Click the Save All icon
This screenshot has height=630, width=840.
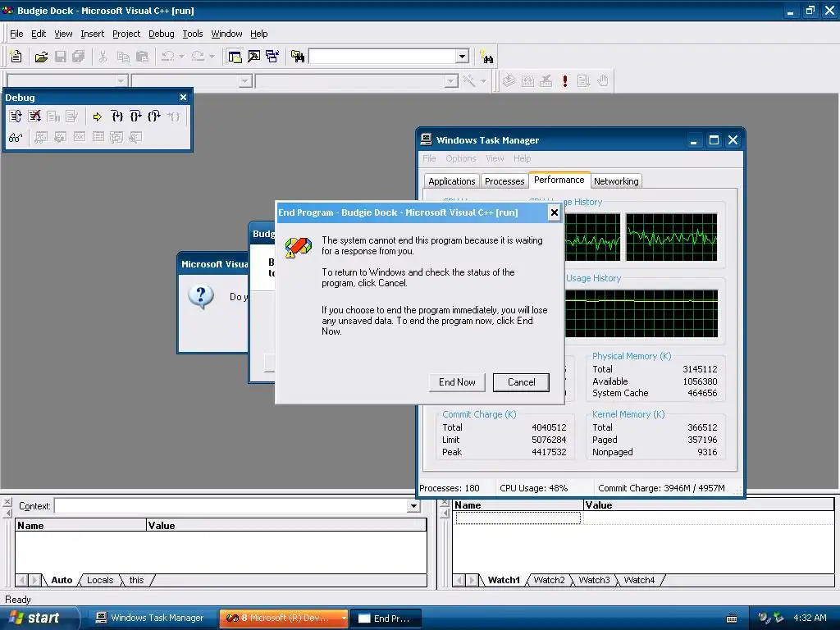(79, 57)
